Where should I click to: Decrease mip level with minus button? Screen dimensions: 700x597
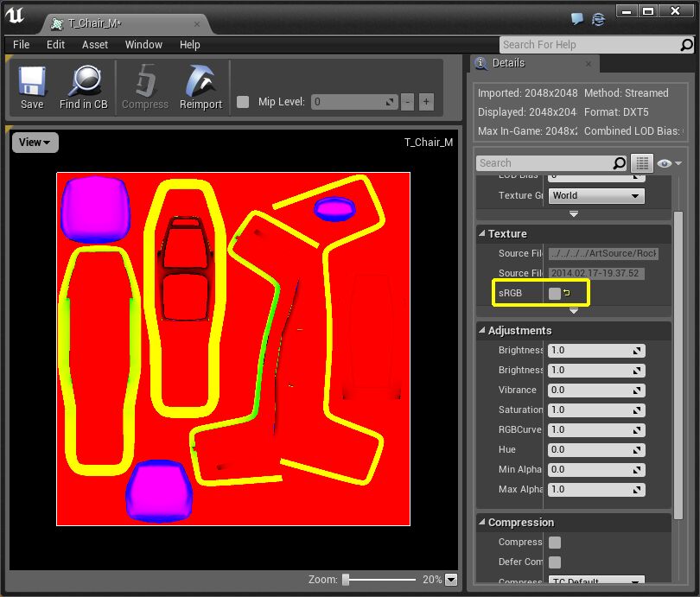[407, 102]
